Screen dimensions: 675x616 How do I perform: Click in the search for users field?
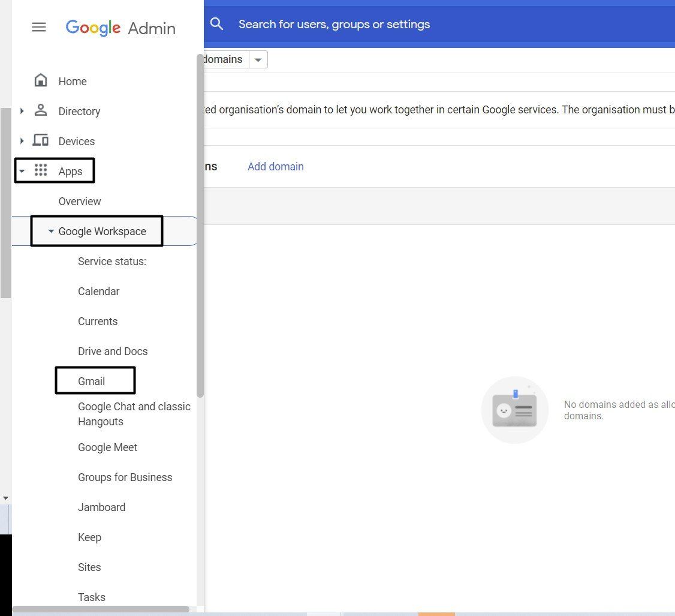click(x=334, y=25)
